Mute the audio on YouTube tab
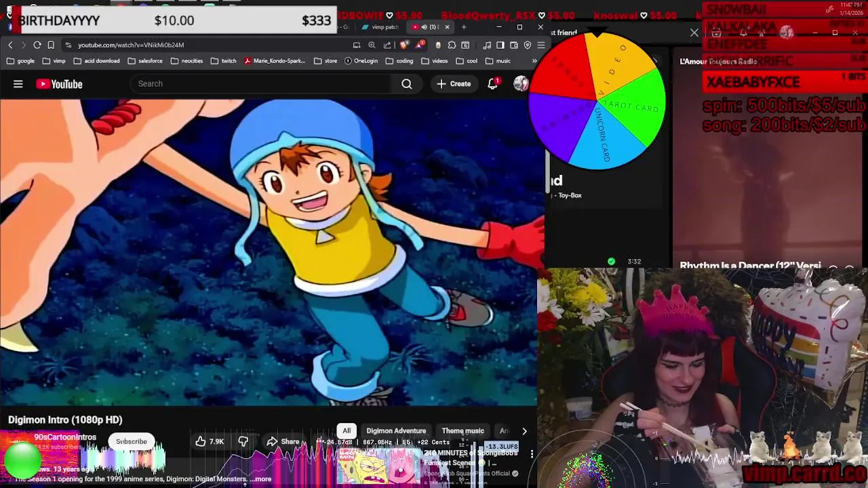 (x=425, y=27)
